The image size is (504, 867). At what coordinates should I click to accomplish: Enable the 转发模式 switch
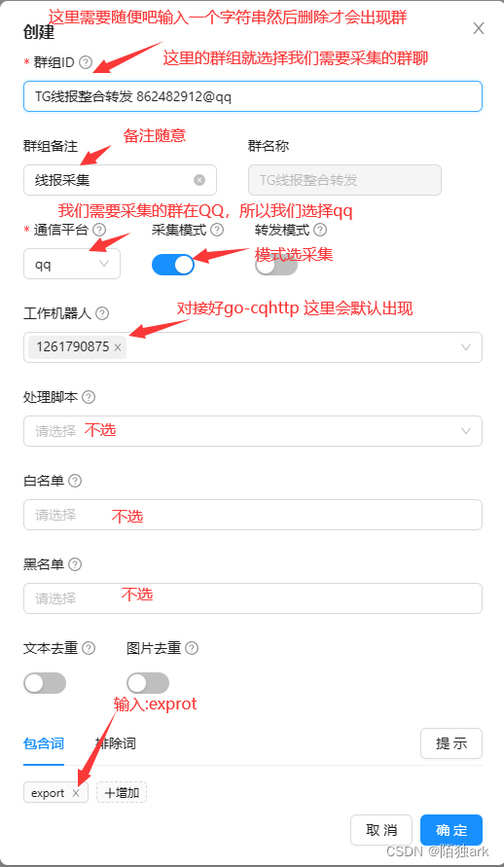click(x=276, y=265)
